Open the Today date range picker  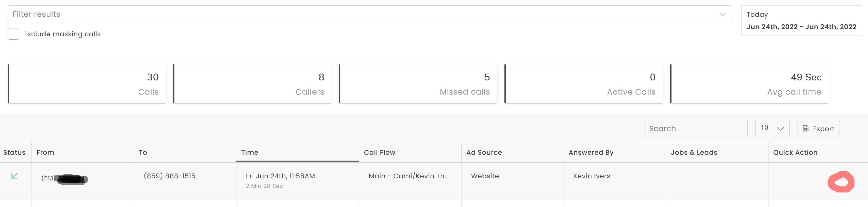tap(801, 21)
